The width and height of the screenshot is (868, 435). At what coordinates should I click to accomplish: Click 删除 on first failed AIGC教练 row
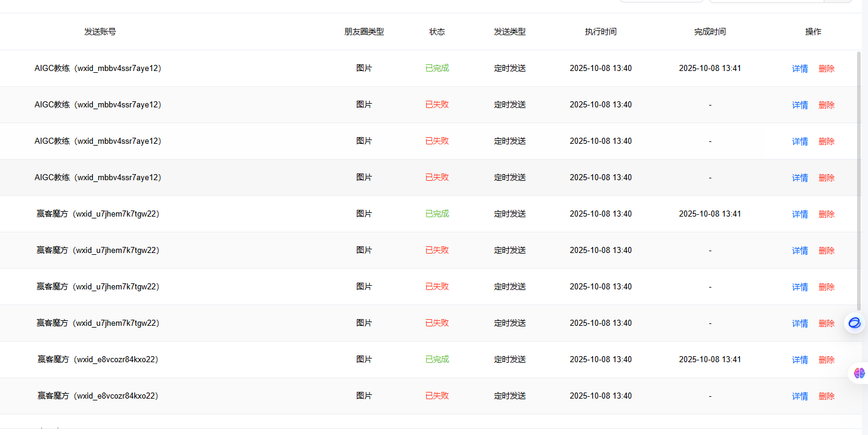tap(826, 105)
